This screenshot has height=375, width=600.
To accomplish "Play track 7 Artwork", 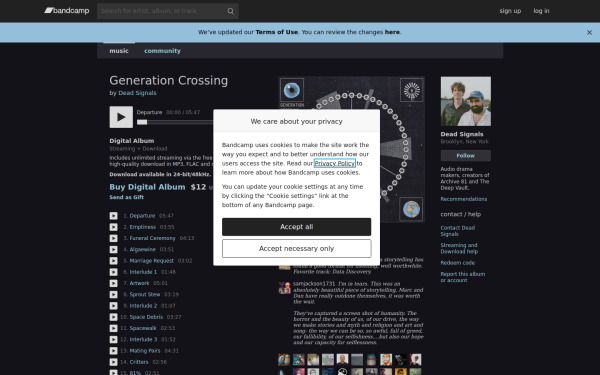I will 114,283.
